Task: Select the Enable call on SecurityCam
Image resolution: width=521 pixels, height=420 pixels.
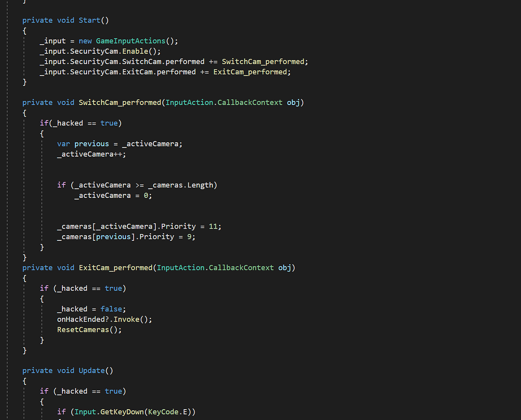Action: 135,51
